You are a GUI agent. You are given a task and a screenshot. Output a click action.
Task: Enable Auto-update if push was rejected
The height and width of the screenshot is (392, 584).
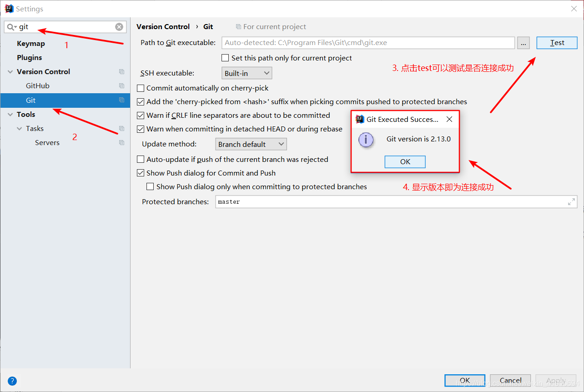tap(141, 160)
